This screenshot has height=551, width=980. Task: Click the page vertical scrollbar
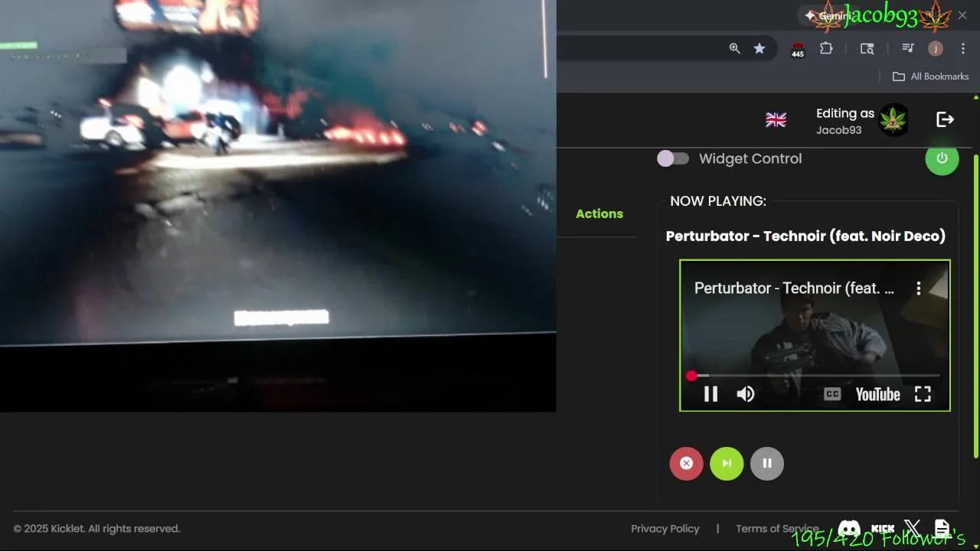975,306
